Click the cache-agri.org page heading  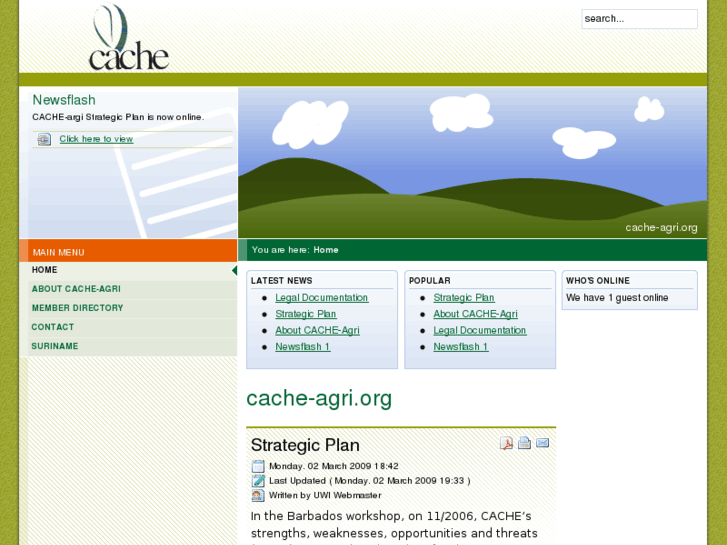click(319, 398)
